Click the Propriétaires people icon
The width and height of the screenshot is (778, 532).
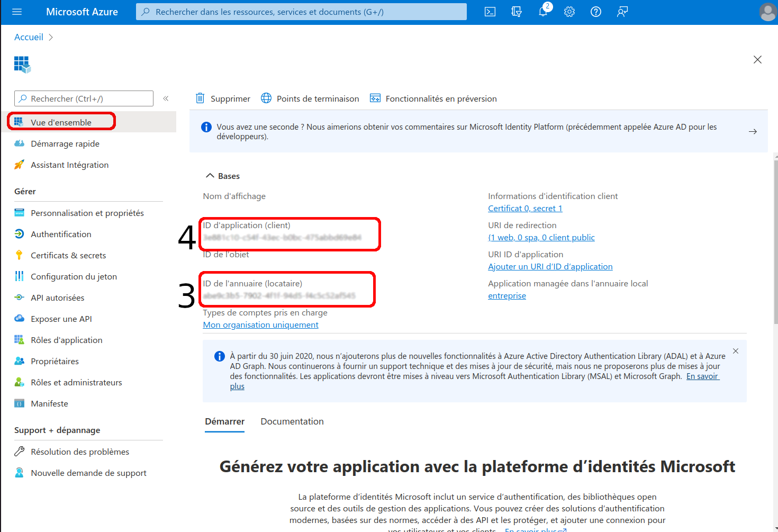[x=20, y=361]
